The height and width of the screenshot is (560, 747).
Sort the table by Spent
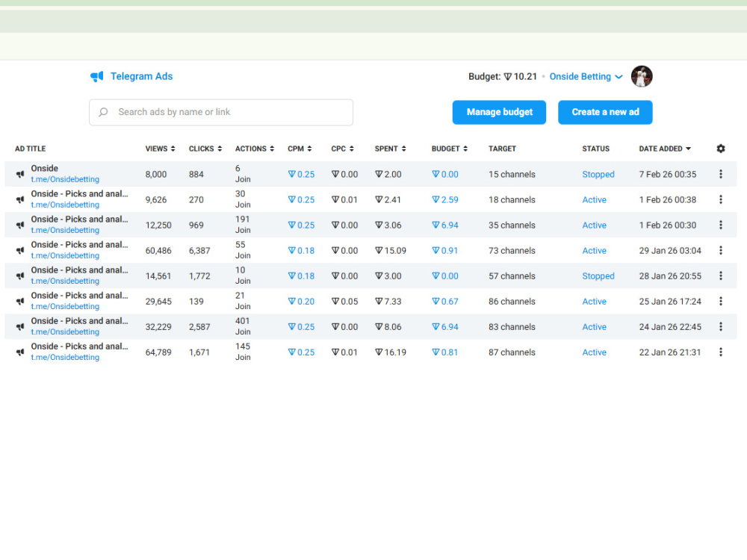coord(390,149)
